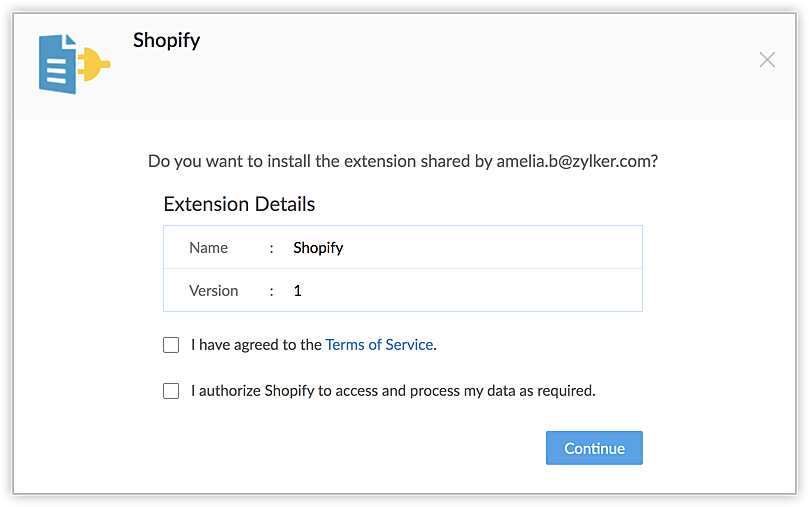This screenshot has height=507, width=809.
Task: Click the install extension question text
Action: click(320, 161)
